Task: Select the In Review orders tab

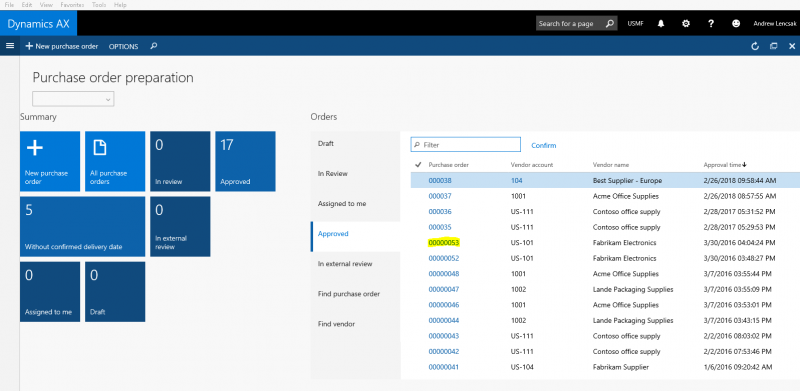Action: 356,174
